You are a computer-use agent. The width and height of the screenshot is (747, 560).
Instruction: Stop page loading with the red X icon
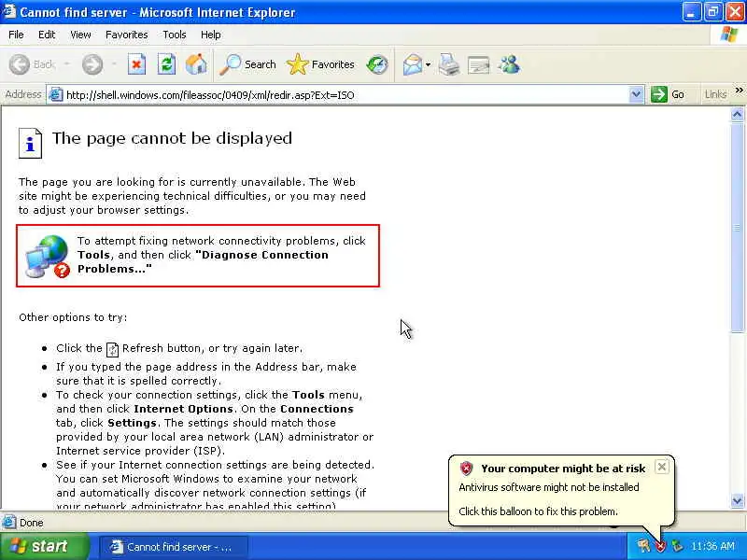(136, 64)
